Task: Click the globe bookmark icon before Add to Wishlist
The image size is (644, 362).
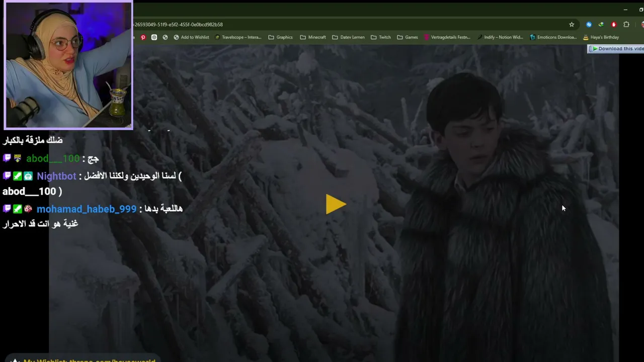Action: pyautogui.click(x=165, y=37)
